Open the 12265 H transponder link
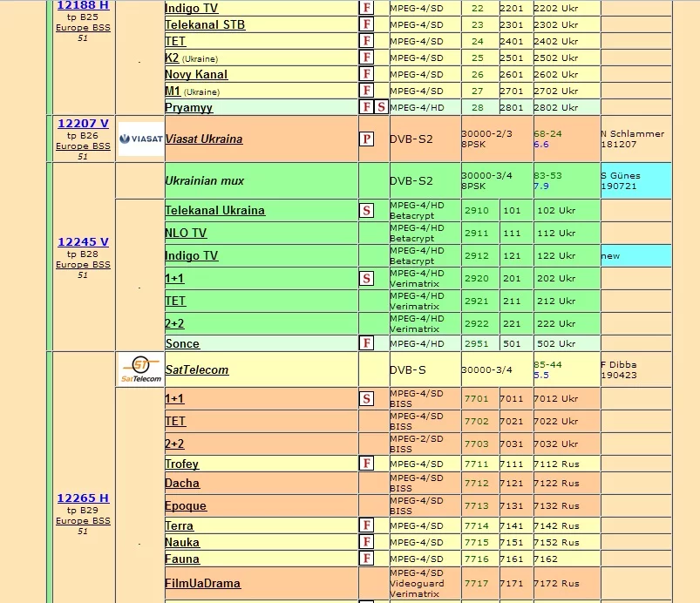 pos(83,498)
